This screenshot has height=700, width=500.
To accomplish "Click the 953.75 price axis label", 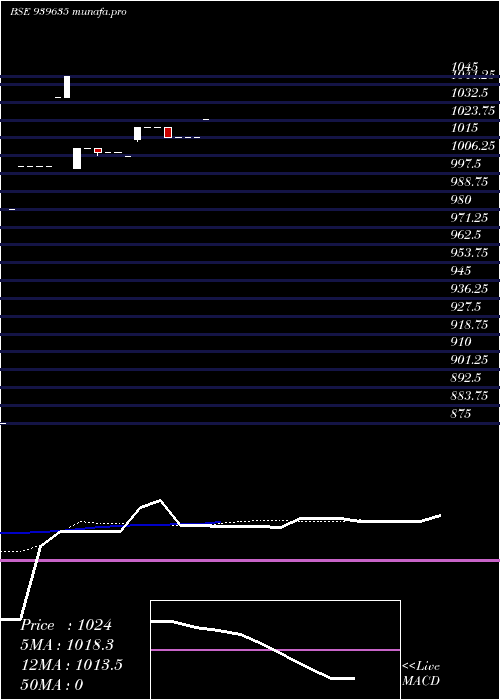I will (x=470, y=253).
